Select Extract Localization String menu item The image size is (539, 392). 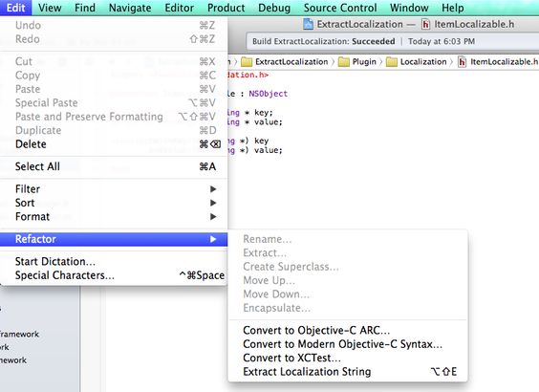(348, 372)
